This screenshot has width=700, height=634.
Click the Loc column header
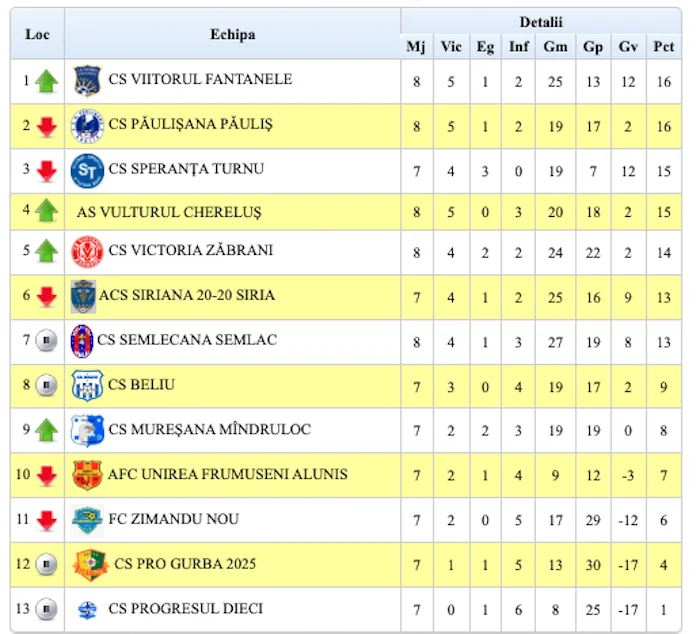[37, 34]
